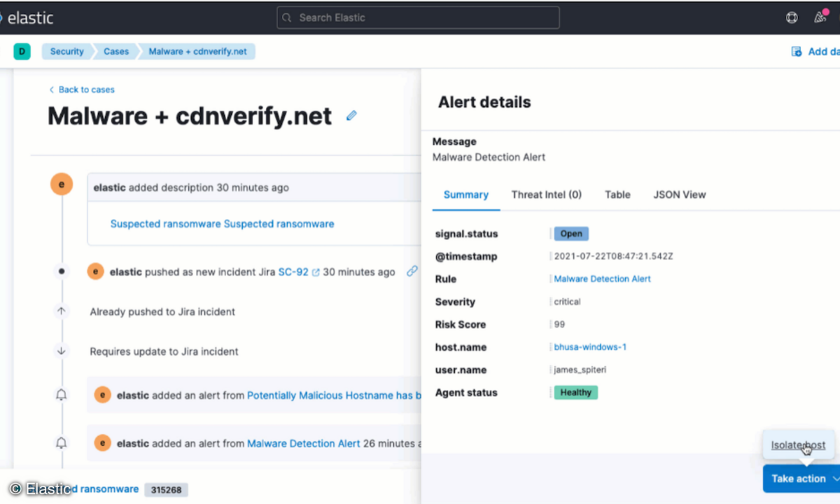Click the Open status badge
Image resolution: width=840 pixels, height=504 pixels.
click(571, 234)
